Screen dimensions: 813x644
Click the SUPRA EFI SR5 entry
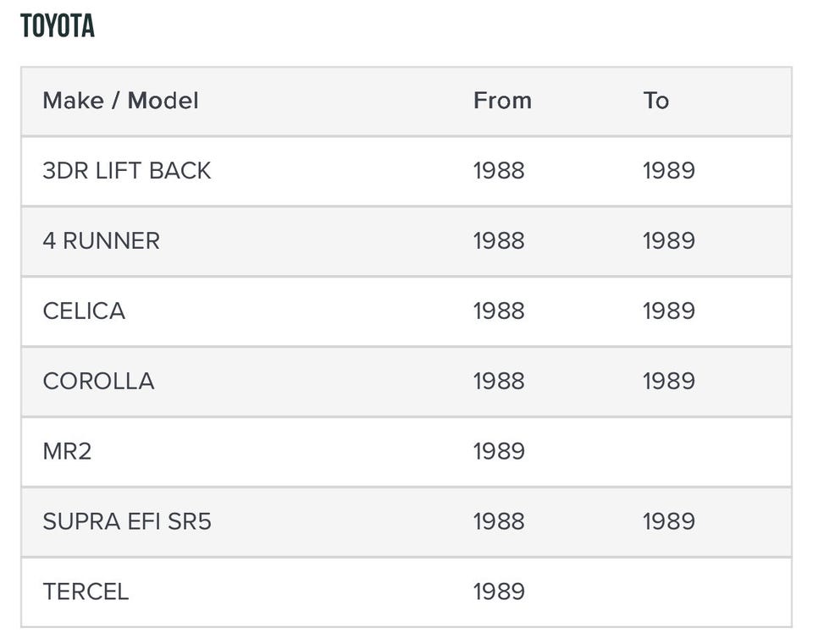click(x=127, y=522)
